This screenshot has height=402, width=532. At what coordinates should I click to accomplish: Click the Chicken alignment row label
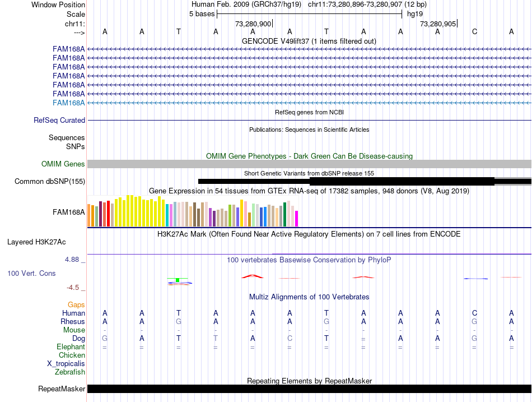tap(72, 355)
